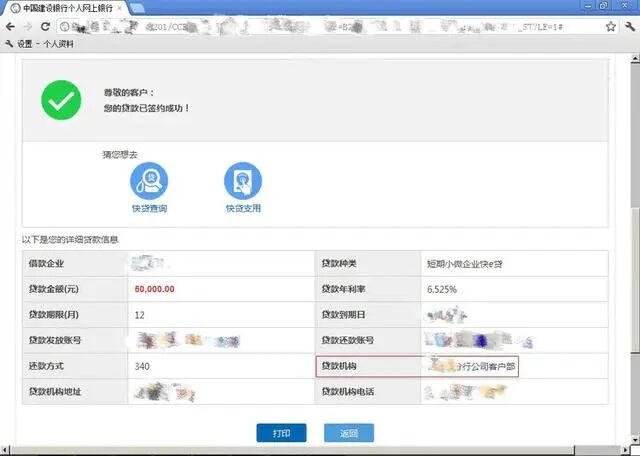Screen dimensions: 640x456
Task: Click the vertical scrollbar thumb
Action: [636, 280]
